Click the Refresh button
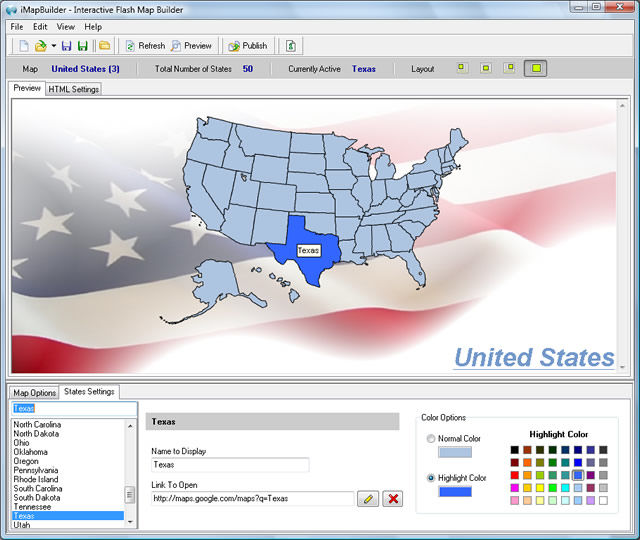The height and width of the screenshot is (540, 640). (x=145, y=46)
